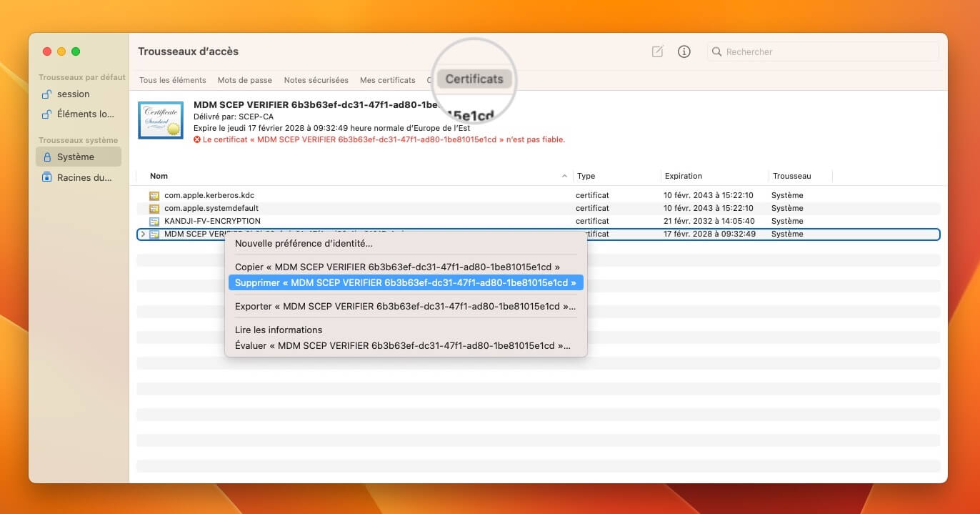Click the Trousseaux système section header
The image size is (980, 514).
coord(79,140)
